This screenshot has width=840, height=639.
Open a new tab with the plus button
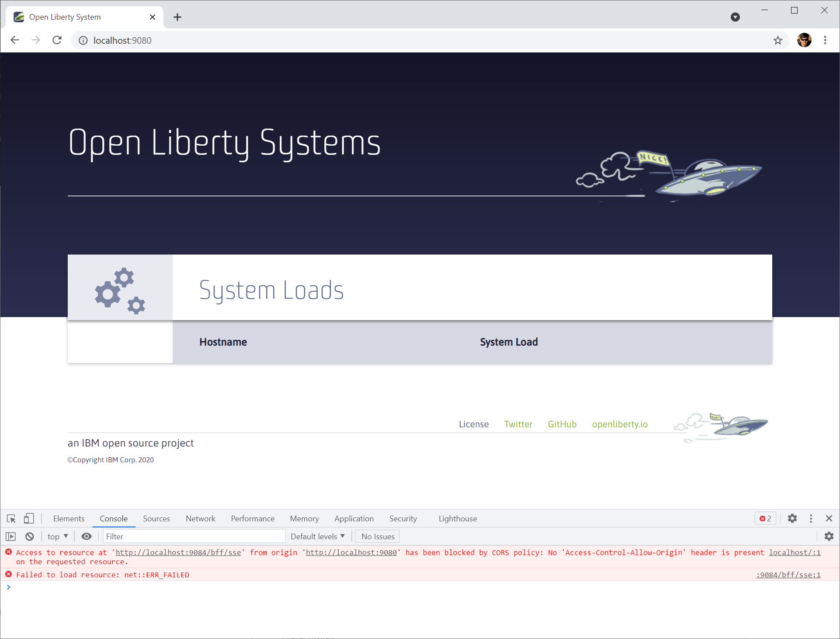(x=177, y=17)
